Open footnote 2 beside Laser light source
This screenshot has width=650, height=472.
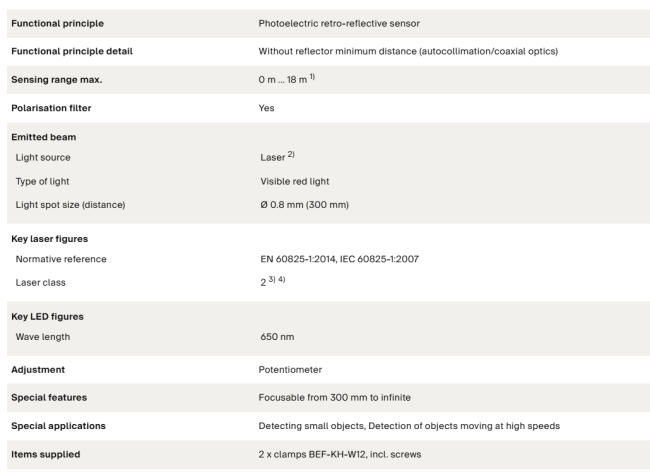tap(291, 155)
